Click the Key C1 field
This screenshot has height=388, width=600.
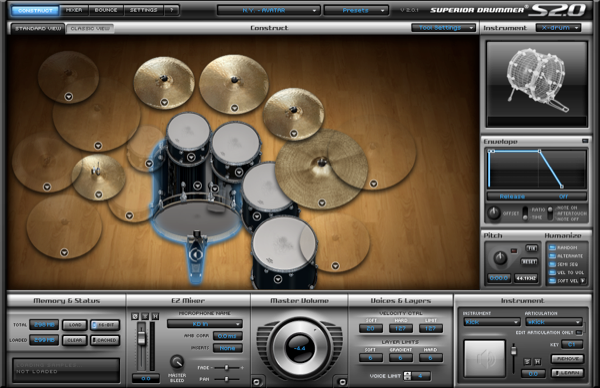pyautogui.click(x=572, y=344)
